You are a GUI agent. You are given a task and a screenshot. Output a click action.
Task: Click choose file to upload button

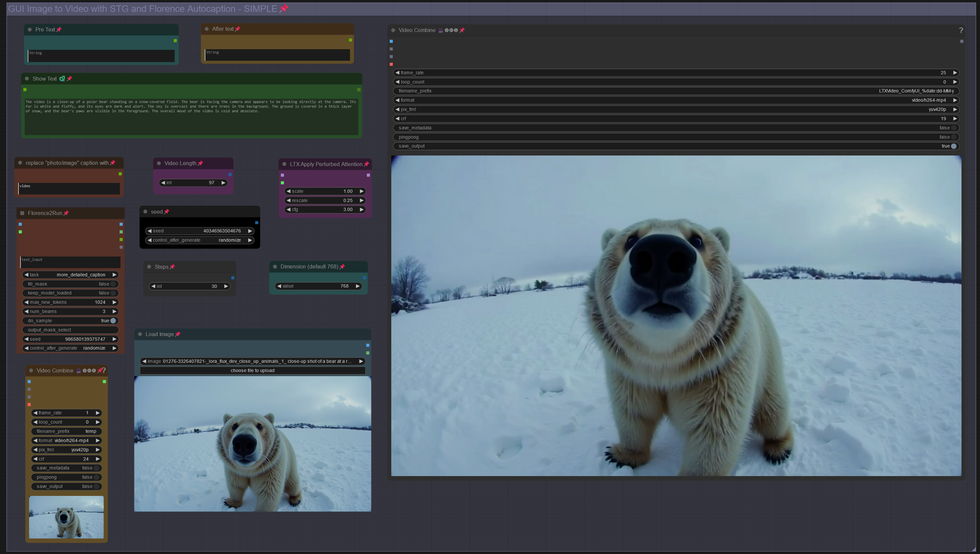[252, 371]
